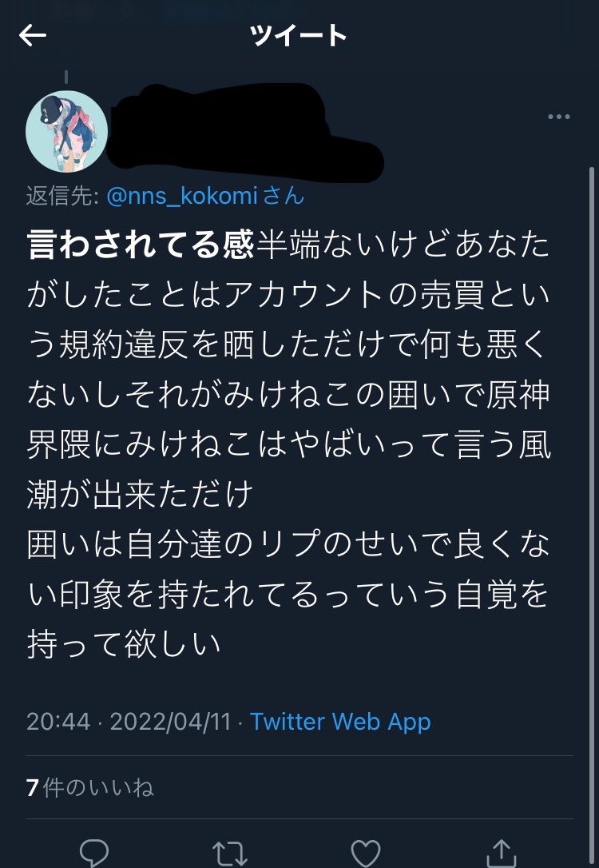Tap the ツイート header title
This screenshot has width=599, height=868.
click(x=299, y=36)
